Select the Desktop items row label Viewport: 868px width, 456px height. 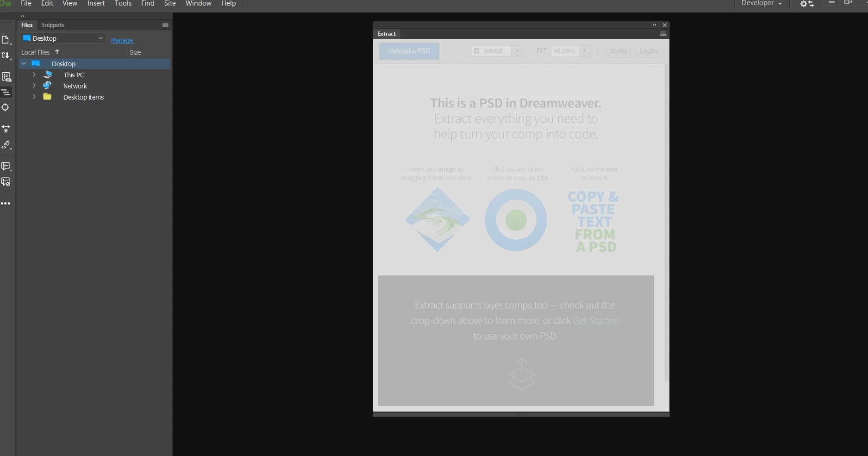83,97
